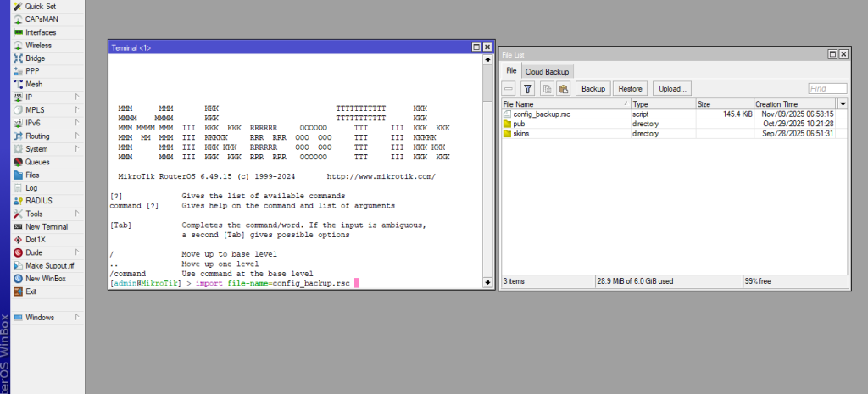Select the skins directory entry
Screen dimensions: 868x394
point(520,133)
